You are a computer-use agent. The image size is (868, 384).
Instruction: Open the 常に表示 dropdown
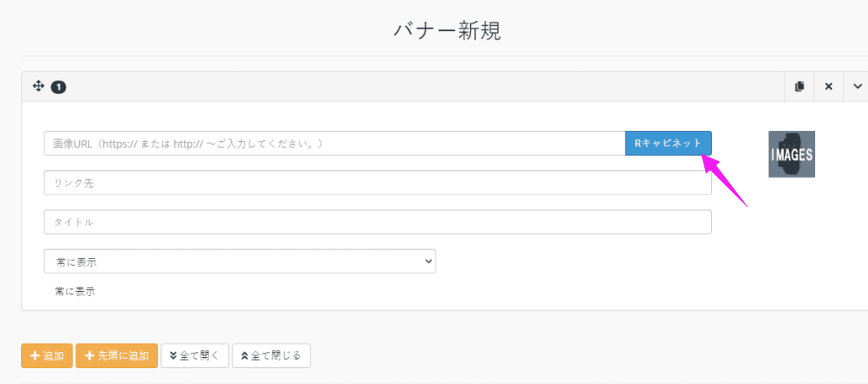pyautogui.click(x=240, y=262)
